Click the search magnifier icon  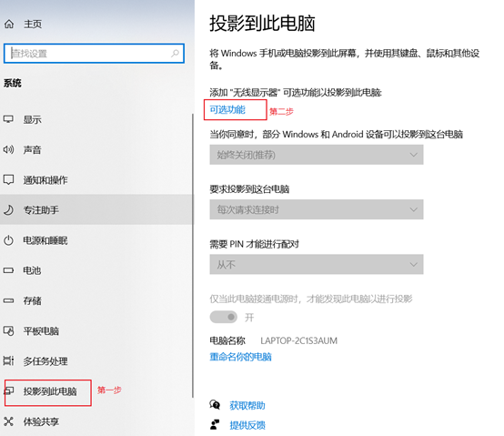point(175,53)
